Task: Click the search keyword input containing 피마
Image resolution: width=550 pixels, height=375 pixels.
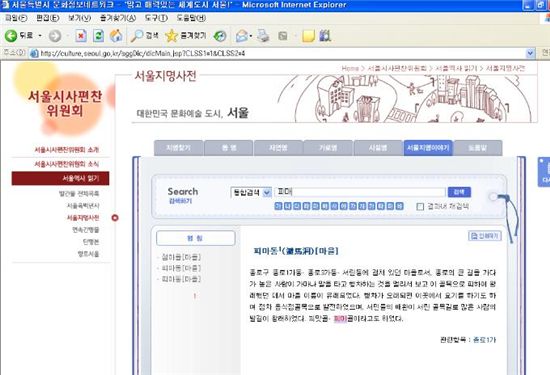Action: 360,192
